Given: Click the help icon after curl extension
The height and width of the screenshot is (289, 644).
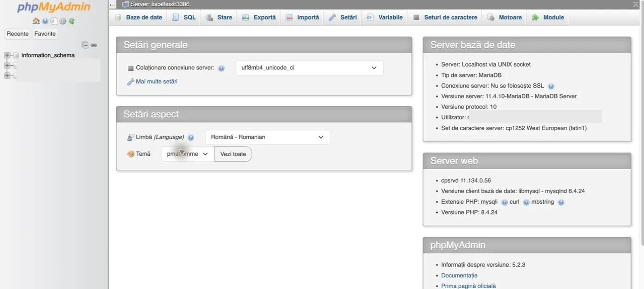Looking at the screenshot, I should pos(526,202).
